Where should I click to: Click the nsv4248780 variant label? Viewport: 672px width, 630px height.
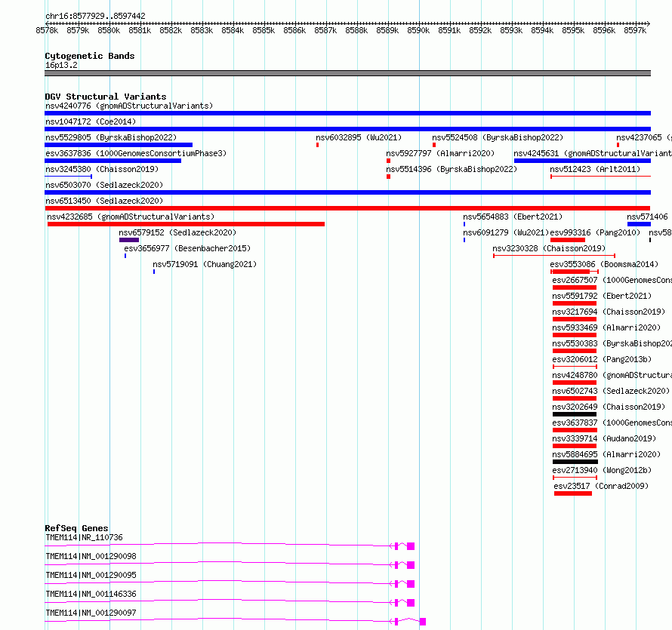[612, 375]
